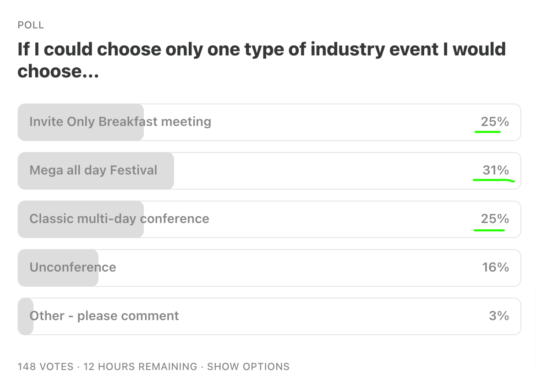
Task: Click the 16% result for Unconference
Action: [x=496, y=267]
